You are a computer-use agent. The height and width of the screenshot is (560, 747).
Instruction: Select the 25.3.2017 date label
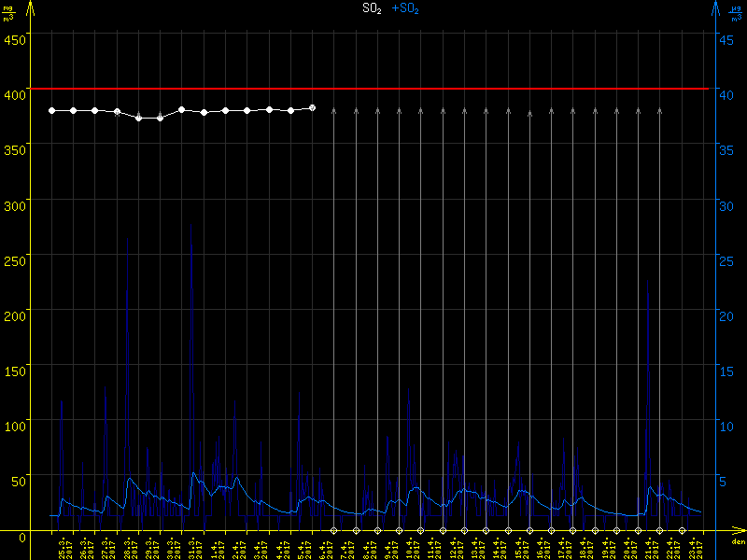tap(62, 547)
